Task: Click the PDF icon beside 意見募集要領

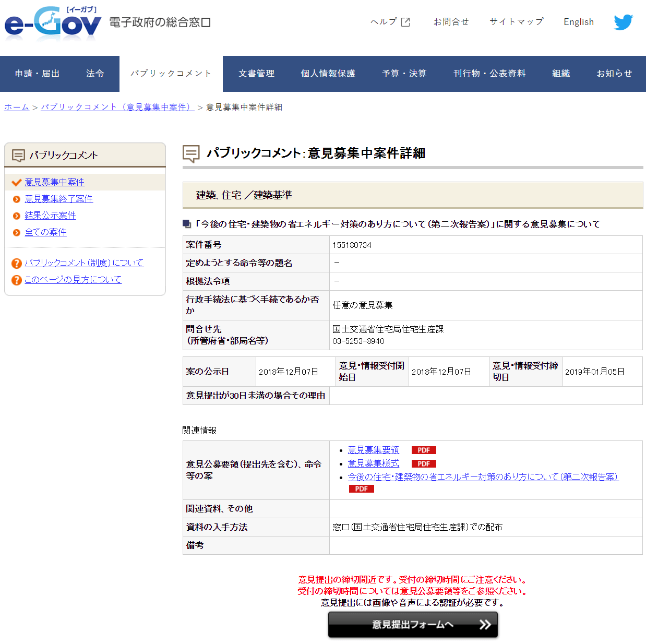Action: (x=423, y=450)
